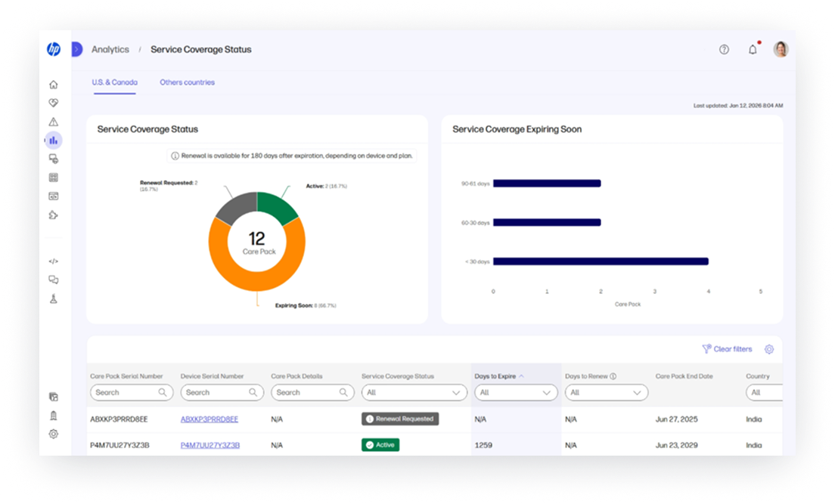Open the developer code icon in sidebar
The width and height of the screenshot is (835, 504).
pos(53,261)
